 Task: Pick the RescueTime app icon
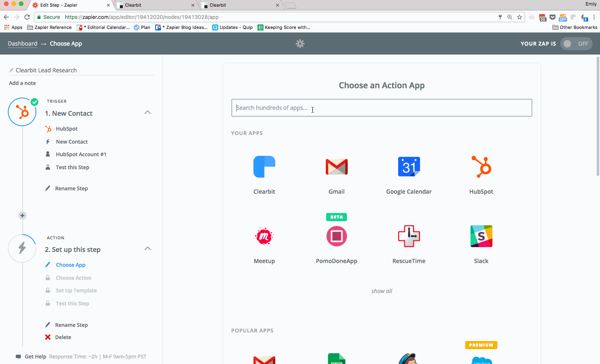409,236
